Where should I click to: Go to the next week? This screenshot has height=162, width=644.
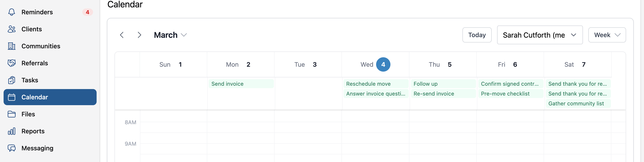pos(140,35)
